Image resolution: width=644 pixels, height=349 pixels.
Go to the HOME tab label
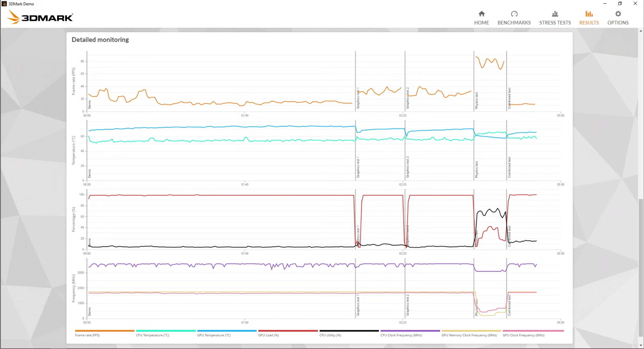pos(481,23)
